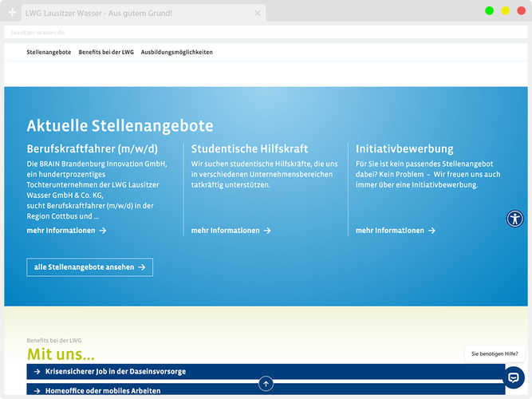The image size is (532, 399).
Task: Open the Stellenangebote menu item
Action: coord(49,52)
